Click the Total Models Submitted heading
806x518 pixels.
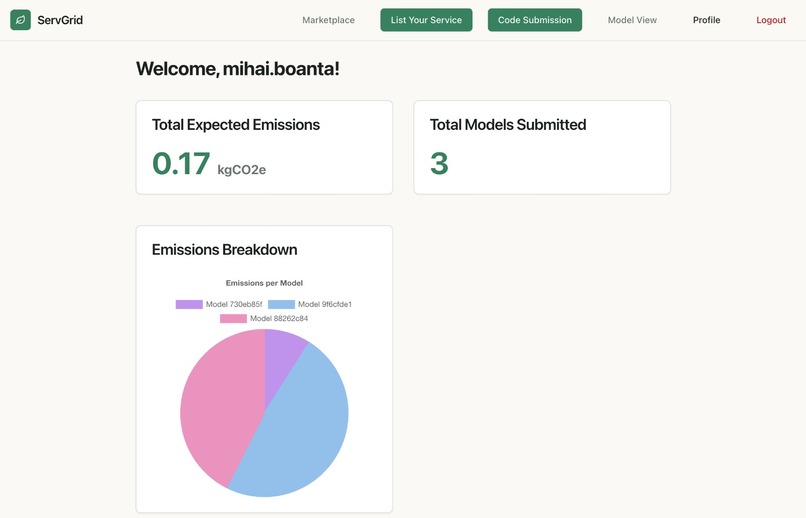pos(508,124)
